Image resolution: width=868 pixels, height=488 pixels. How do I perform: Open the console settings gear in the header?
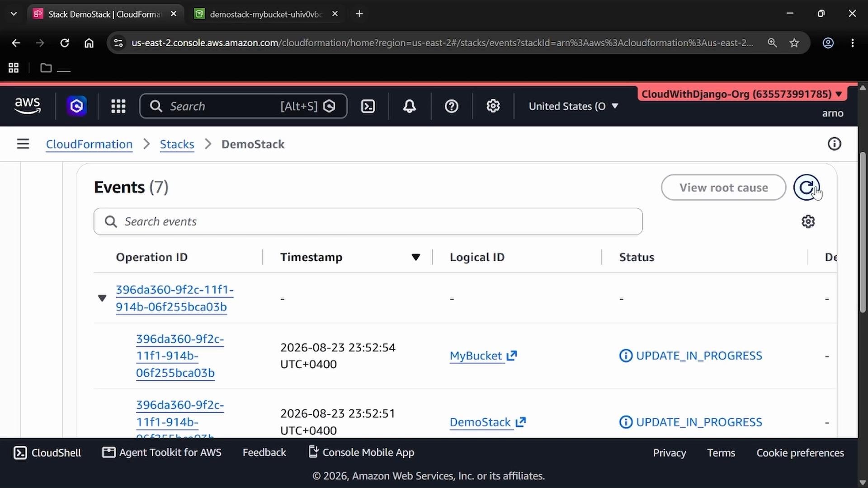[493, 106]
